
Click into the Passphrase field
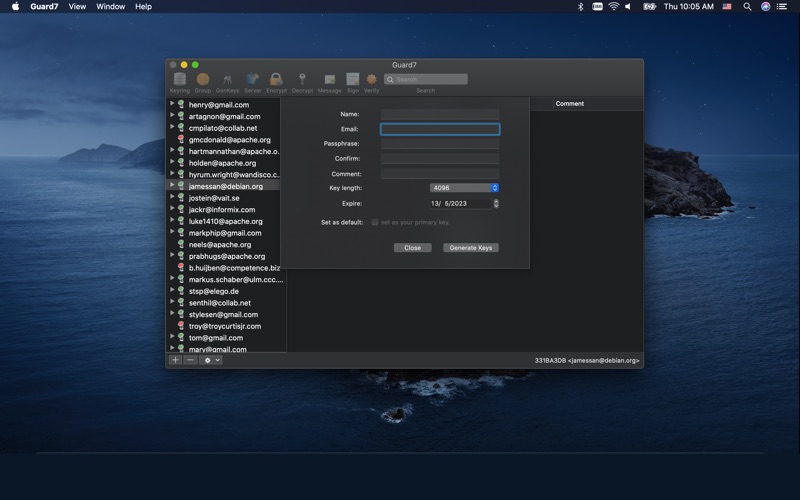(440, 144)
